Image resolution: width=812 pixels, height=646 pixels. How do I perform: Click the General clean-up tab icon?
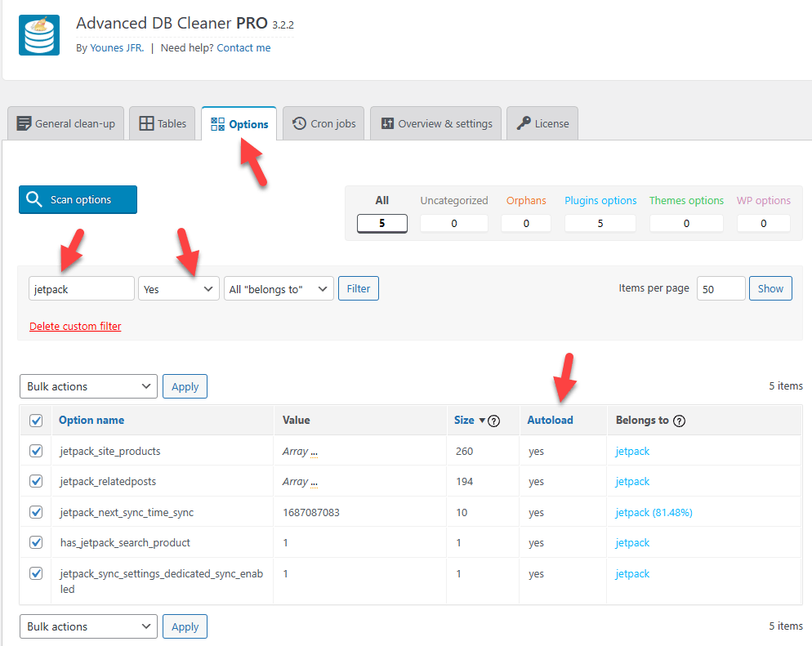click(24, 123)
